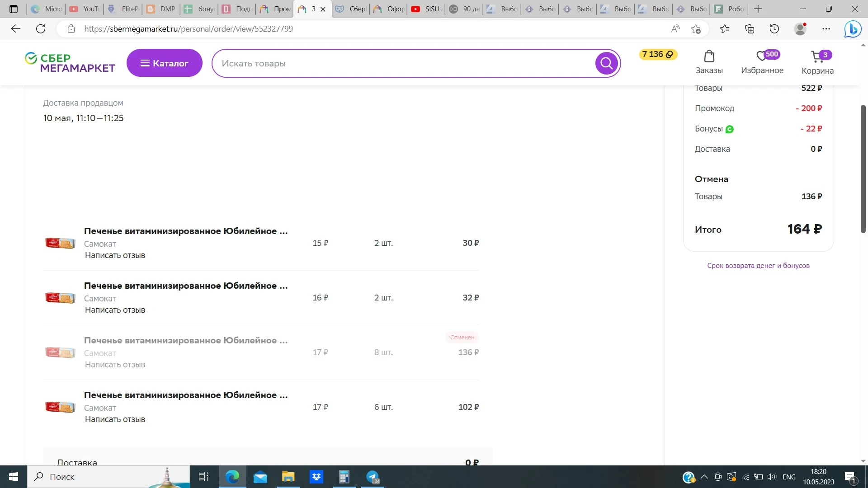The height and width of the screenshot is (488, 868).
Task: Write review for the 6 шт. cookie item
Action: click(115, 419)
